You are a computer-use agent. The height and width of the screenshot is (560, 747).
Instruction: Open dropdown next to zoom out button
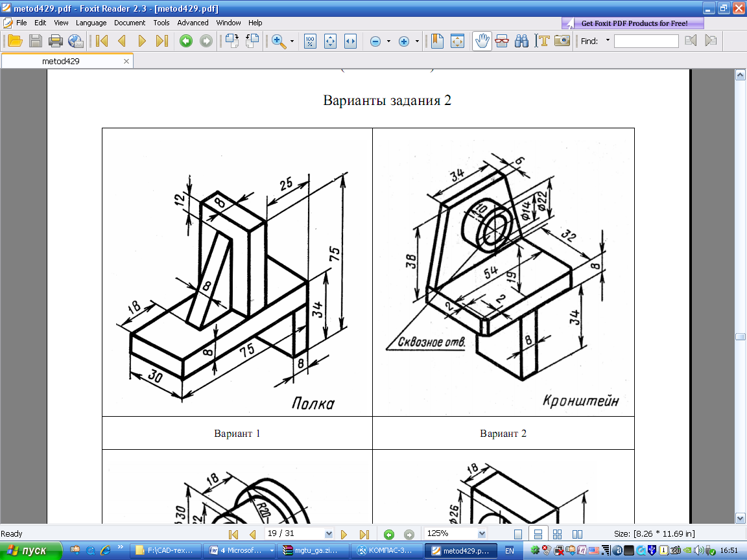click(389, 41)
